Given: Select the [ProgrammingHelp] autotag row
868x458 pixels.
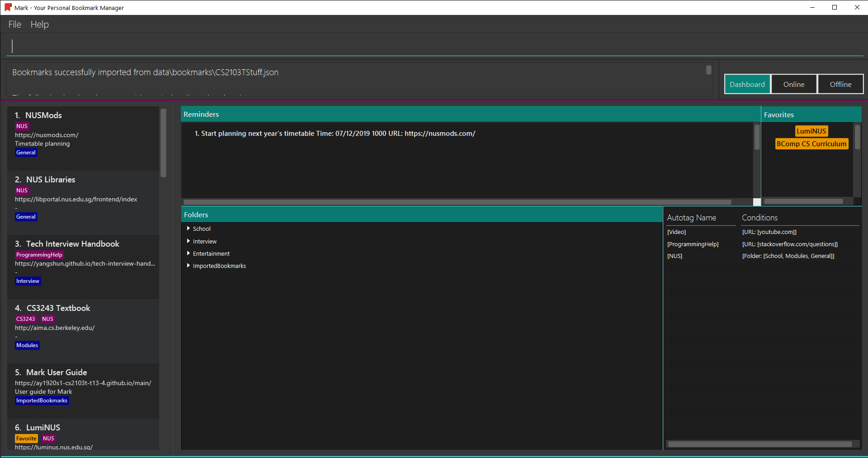Looking at the screenshot, I should click(x=693, y=244).
